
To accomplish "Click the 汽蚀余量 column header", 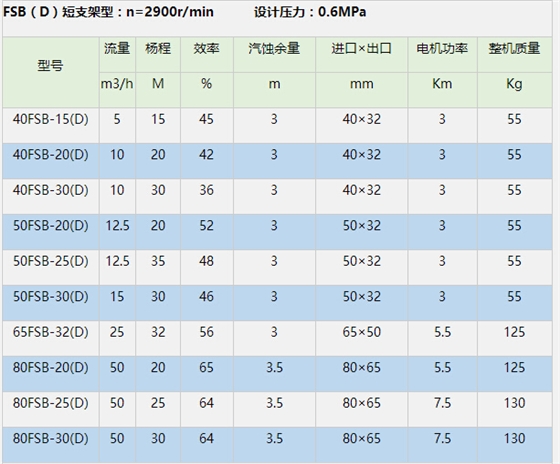I will [274, 48].
